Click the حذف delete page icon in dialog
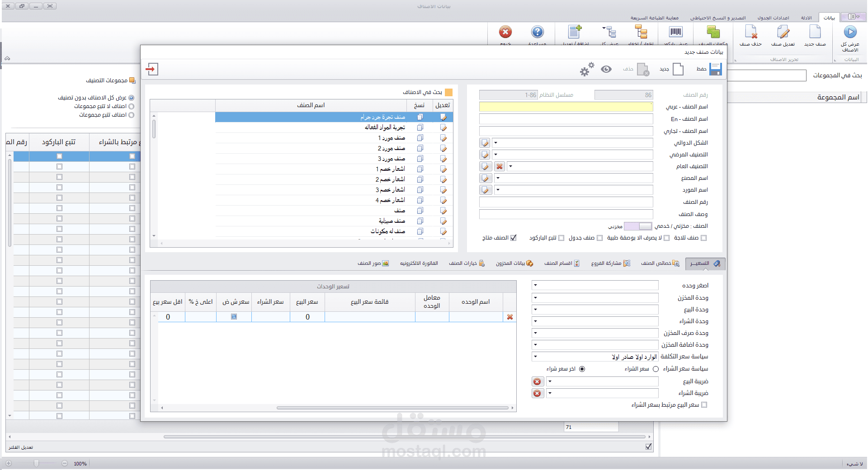 [x=643, y=70]
